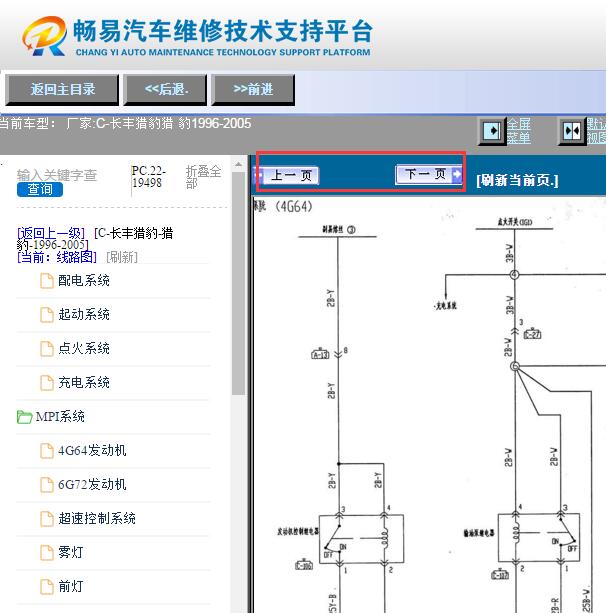Go back with the <<后退 button
The width and height of the screenshot is (606, 613).
coord(165,90)
